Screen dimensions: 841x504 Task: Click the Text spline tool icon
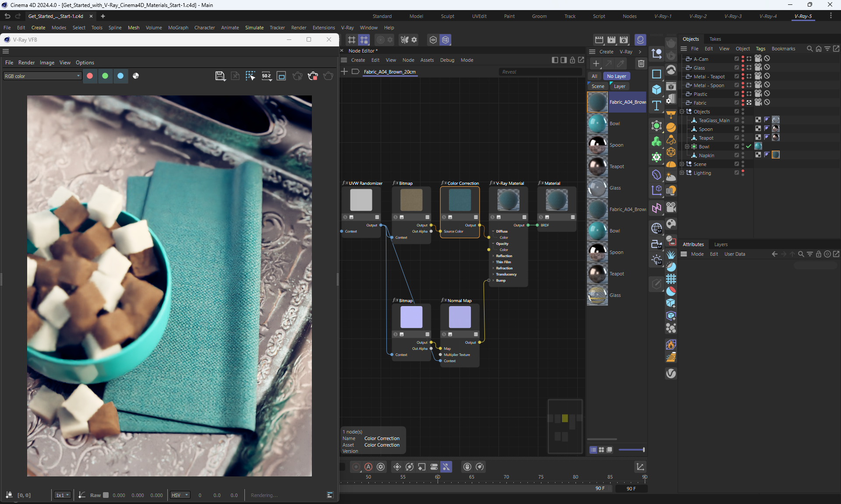(x=656, y=106)
